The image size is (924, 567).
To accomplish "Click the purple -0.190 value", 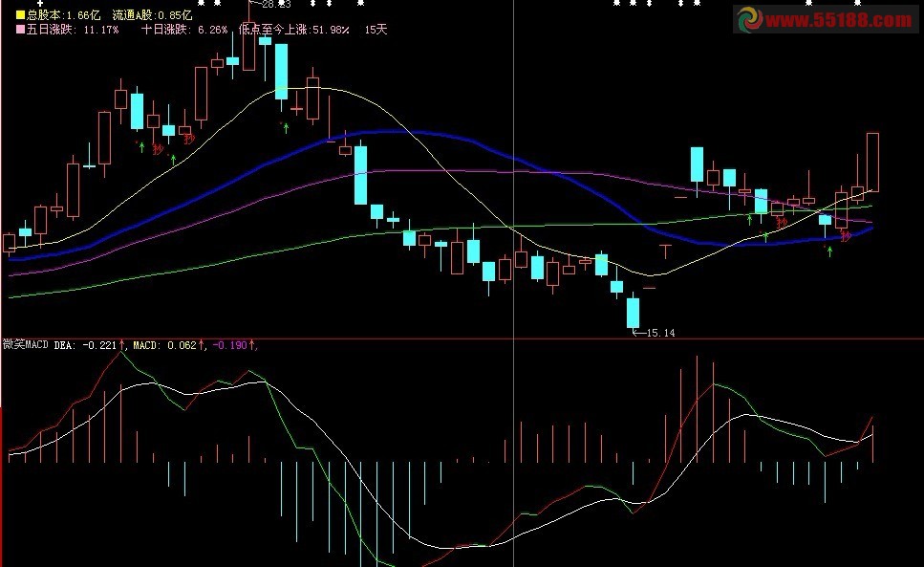I will pyautogui.click(x=230, y=345).
